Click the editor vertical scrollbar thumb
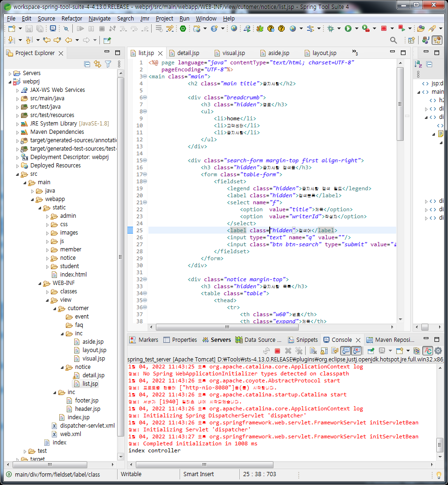 pyautogui.click(x=400, y=104)
